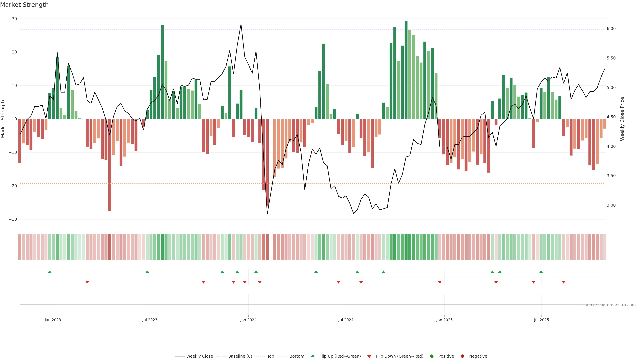Click the green Positive legend dot
Image resolution: width=644 pixels, height=362 pixels.
(432, 356)
